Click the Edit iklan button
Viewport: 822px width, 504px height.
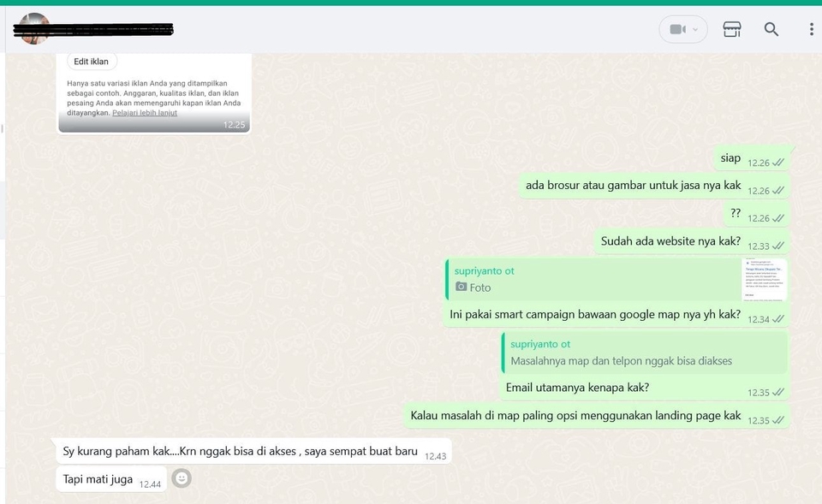click(x=92, y=62)
